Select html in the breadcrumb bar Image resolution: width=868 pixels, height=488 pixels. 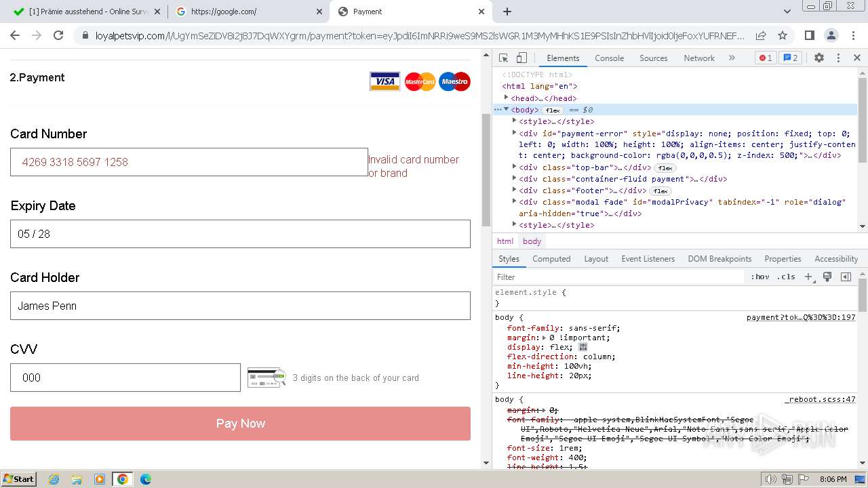pyautogui.click(x=505, y=241)
